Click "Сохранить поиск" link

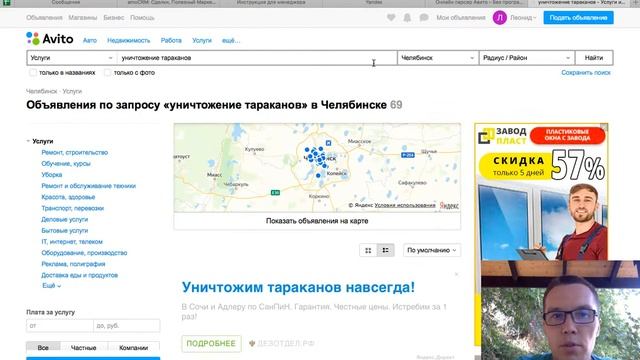586,73
